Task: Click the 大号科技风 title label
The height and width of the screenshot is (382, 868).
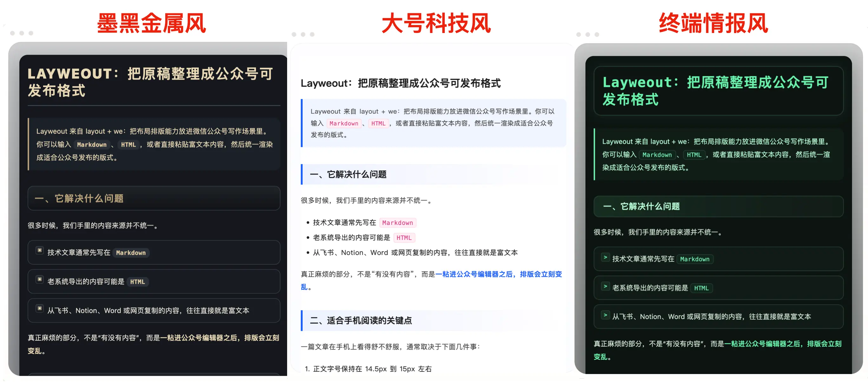Action: 436,23
